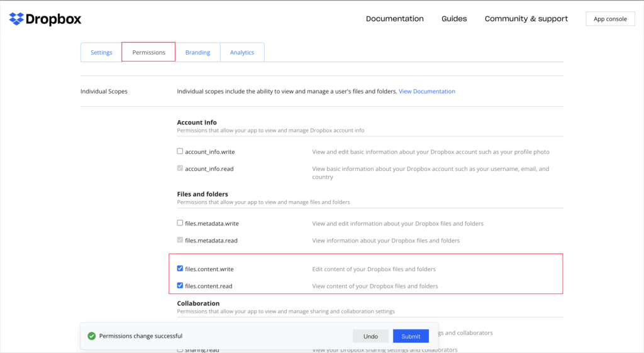Viewport: 644px width, 353px height.
Task: Enable account_info.write checkbox
Action: tap(180, 151)
